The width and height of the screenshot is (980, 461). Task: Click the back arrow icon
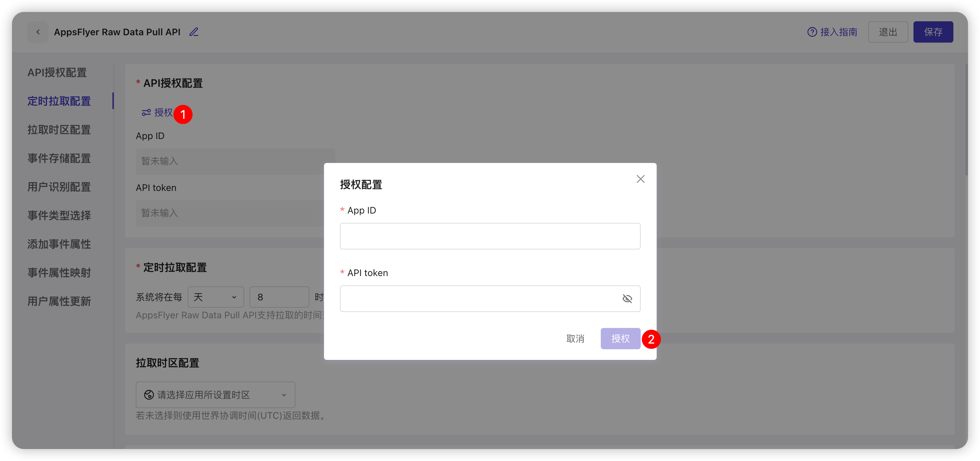click(x=38, y=32)
